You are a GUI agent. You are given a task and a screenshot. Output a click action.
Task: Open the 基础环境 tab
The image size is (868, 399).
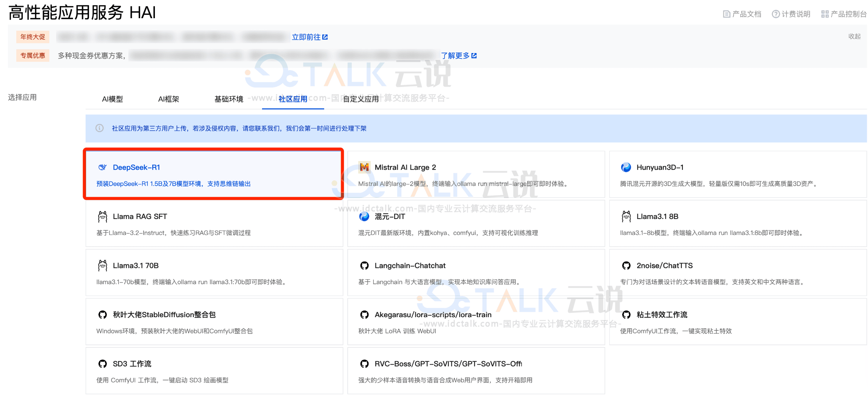coord(229,99)
